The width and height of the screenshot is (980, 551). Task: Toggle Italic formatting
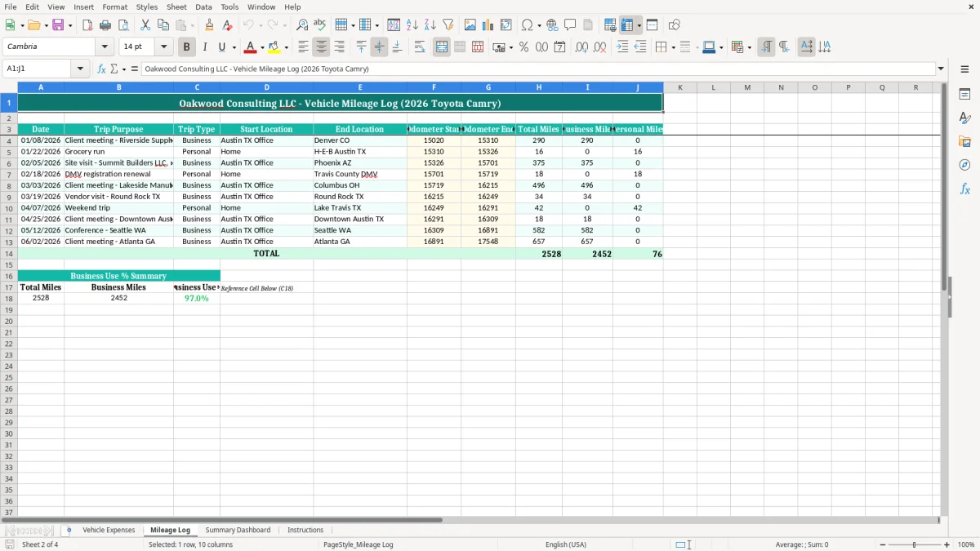click(x=205, y=47)
